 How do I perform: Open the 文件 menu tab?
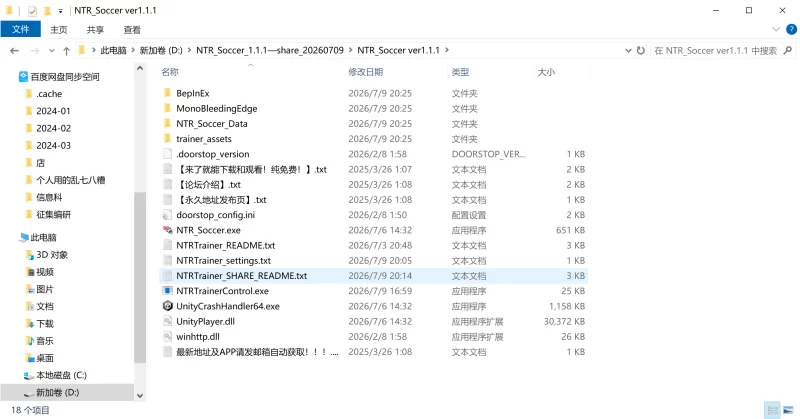[20, 29]
